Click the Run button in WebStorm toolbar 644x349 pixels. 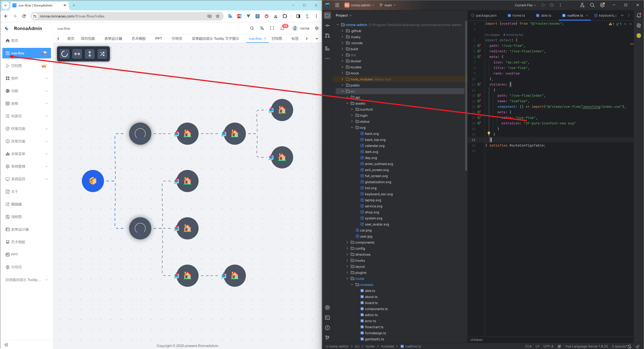543,5
